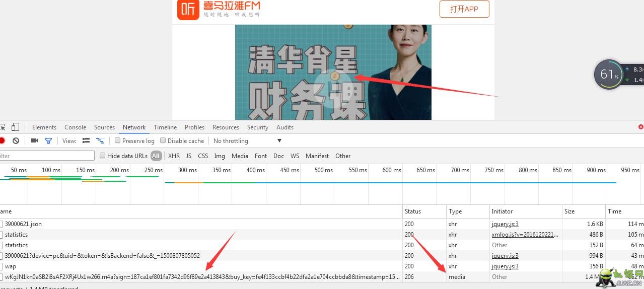Switch to the Sources tab
Viewport: 644px width, 289px height.
tap(105, 127)
